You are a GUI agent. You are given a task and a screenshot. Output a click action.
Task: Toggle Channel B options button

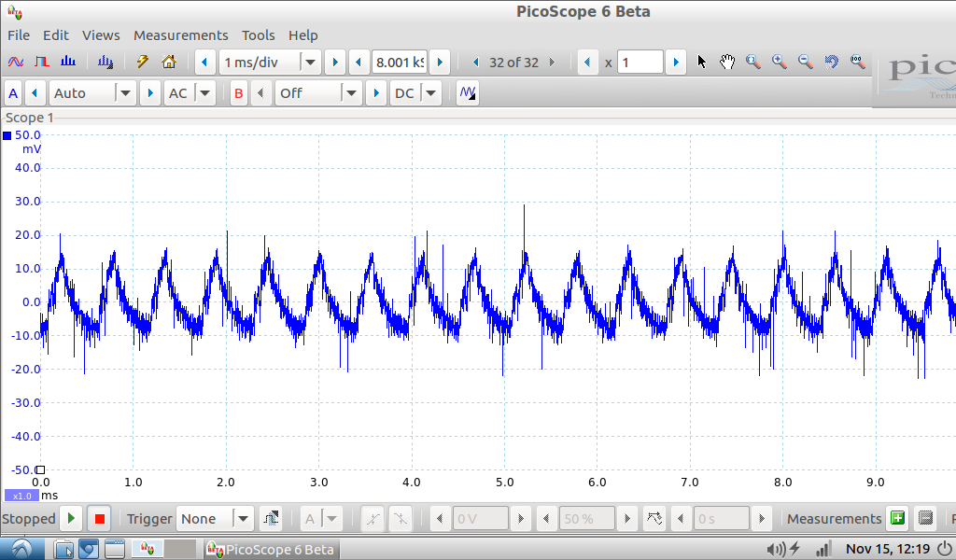click(239, 93)
